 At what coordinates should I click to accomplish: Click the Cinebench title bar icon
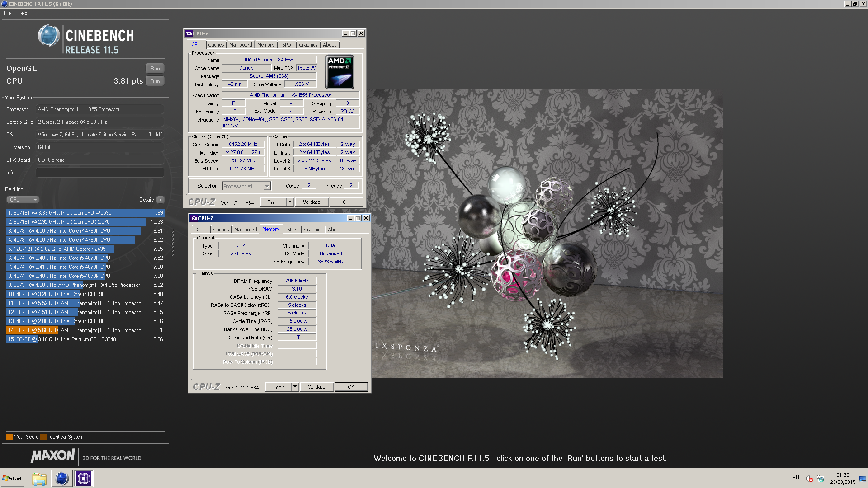tap(5, 4)
